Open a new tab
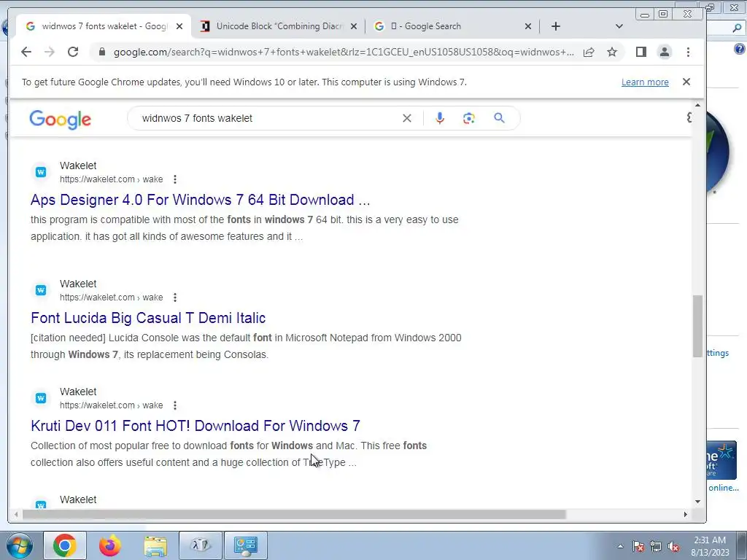Image resolution: width=747 pixels, height=560 pixels. click(555, 26)
